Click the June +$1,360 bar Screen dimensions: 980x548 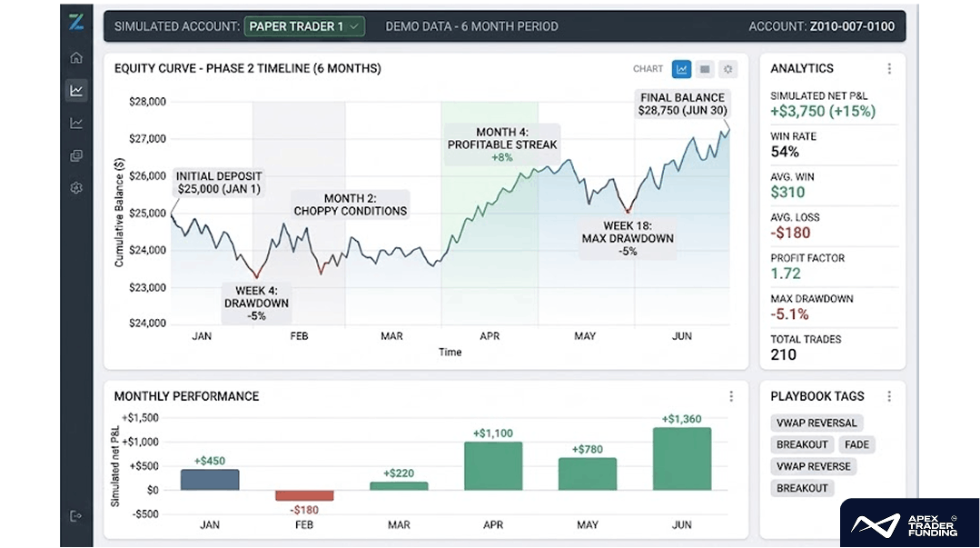(x=682, y=459)
